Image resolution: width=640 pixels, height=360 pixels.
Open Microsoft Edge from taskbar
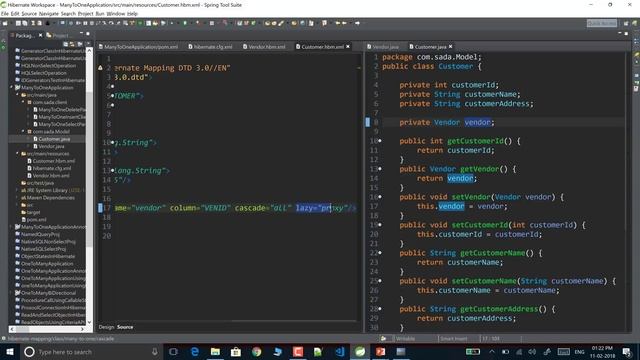click(x=195, y=351)
